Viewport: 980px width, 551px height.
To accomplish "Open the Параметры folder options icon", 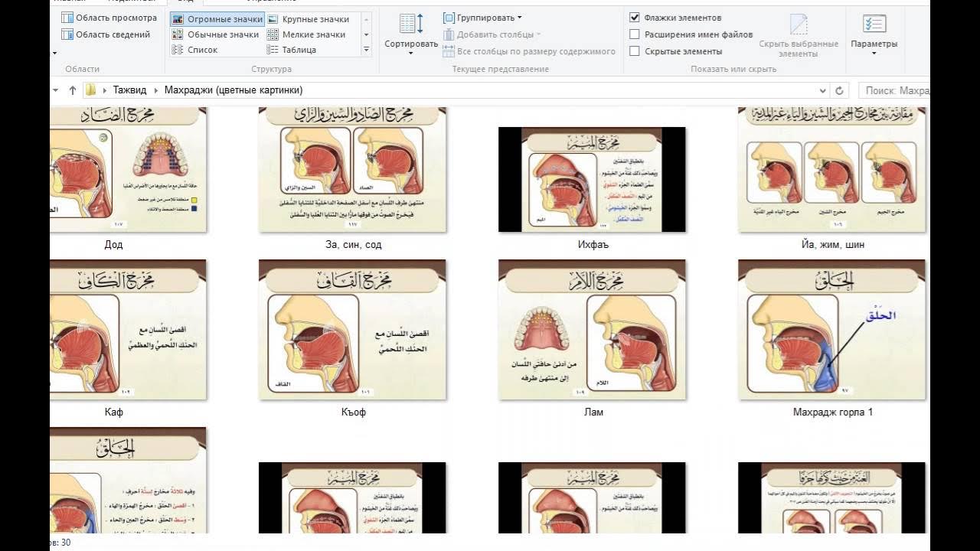I will click(874, 24).
